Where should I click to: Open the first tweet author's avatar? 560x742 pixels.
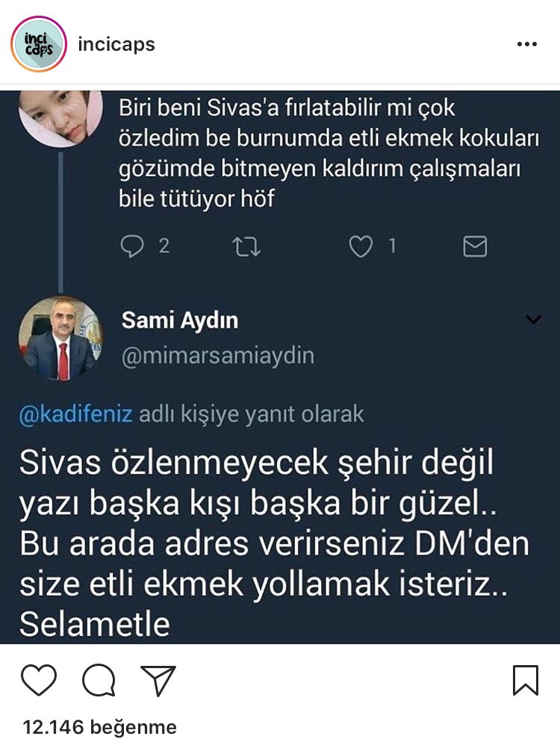tap(60, 116)
